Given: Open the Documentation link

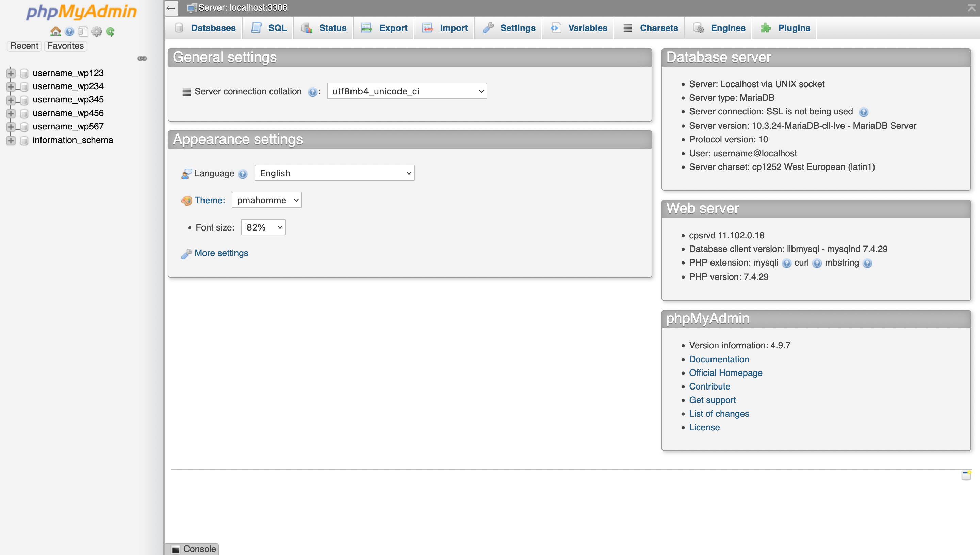Looking at the screenshot, I should click(719, 359).
